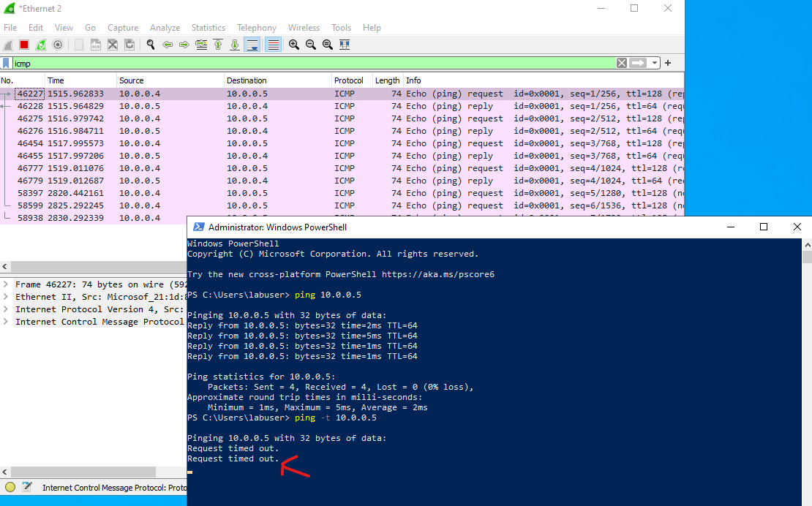This screenshot has height=506, width=812.
Task: Click the start capture shark fin icon
Action: pyautogui.click(x=8, y=45)
